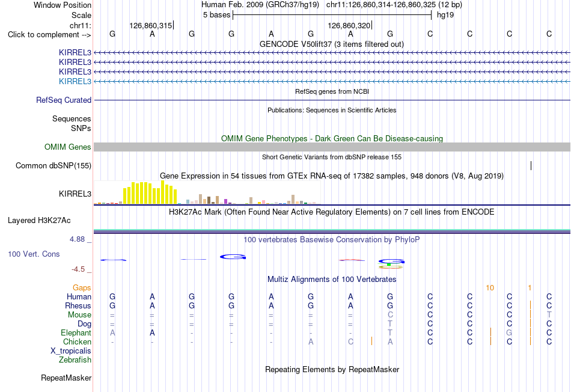The height and width of the screenshot is (392, 571).
Task: Open the 100 Vert. Cons label
Action: pos(34,254)
